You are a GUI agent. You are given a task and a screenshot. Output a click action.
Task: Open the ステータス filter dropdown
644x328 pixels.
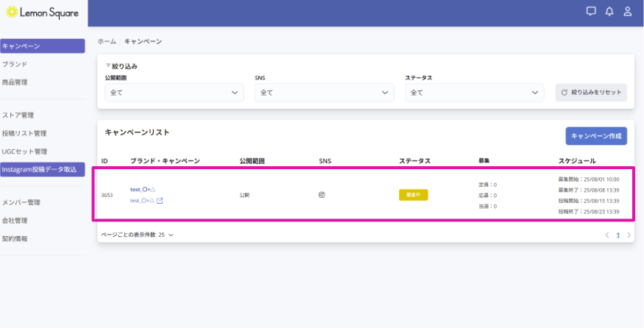pos(474,93)
